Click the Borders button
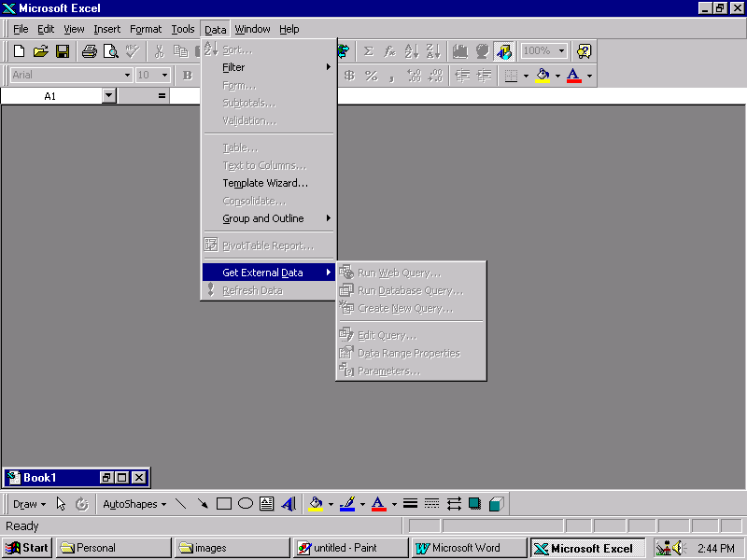Image resolution: width=747 pixels, height=560 pixels. (511, 76)
